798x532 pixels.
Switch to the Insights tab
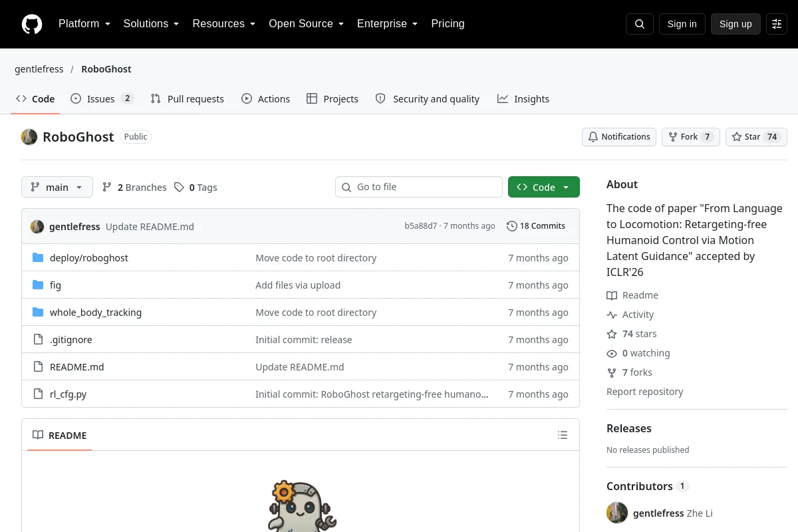point(523,99)
